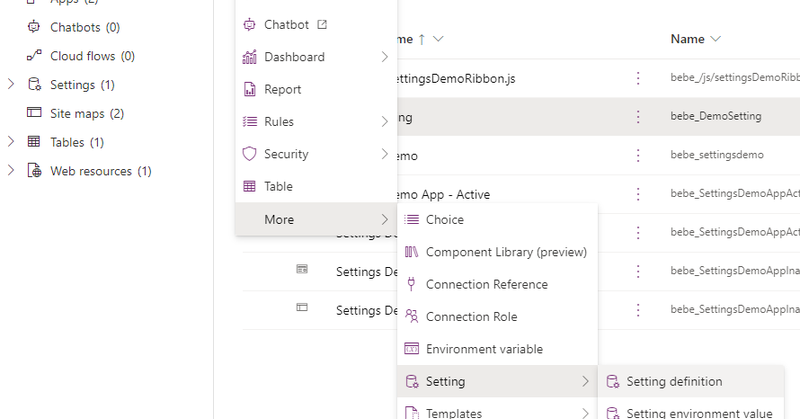The height and width of the screenshot is (419, 800).
Task: Open Chatbots (0) in sidebar
Action: point(85,27)
